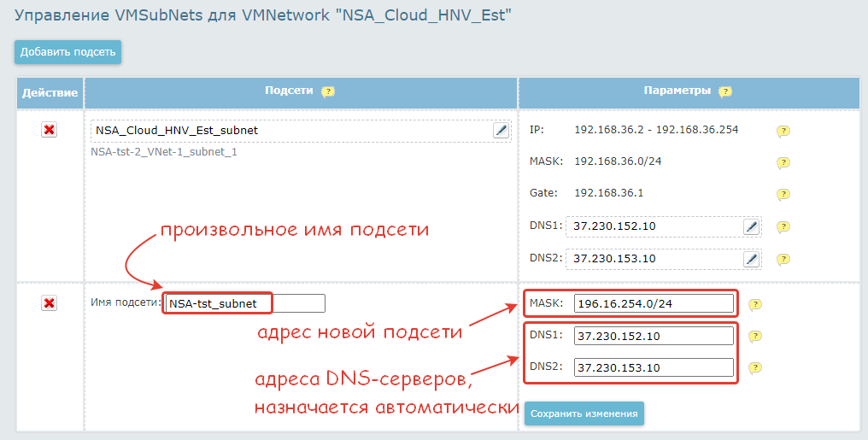Screen dimensions: 868x440
Task: Show help for new subnet MASK field
Action: [x=755, y=304]
